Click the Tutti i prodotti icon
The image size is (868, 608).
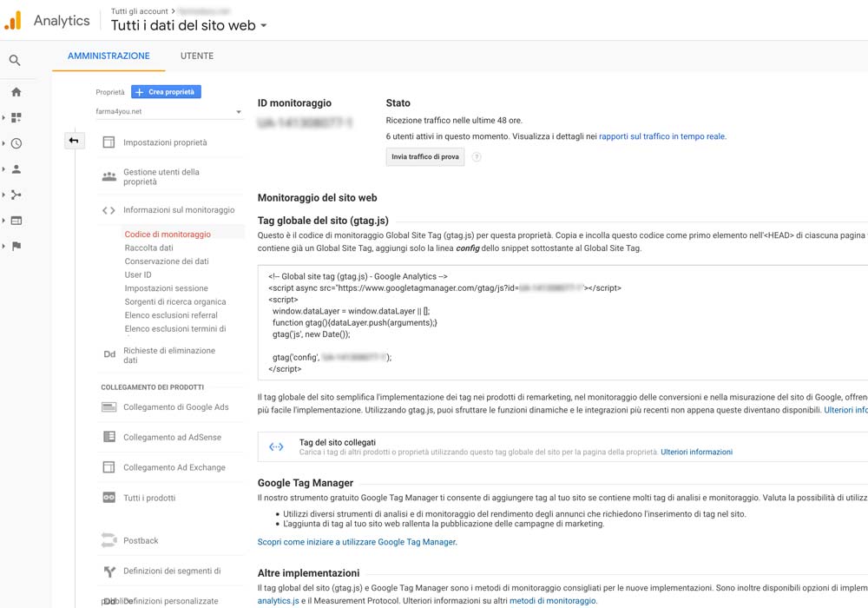click(x=109, y=497)
